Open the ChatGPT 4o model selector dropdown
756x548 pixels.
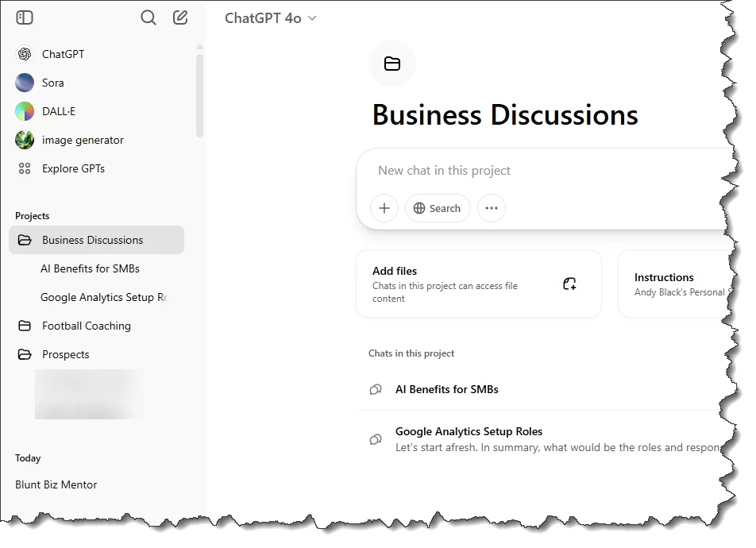271,18
